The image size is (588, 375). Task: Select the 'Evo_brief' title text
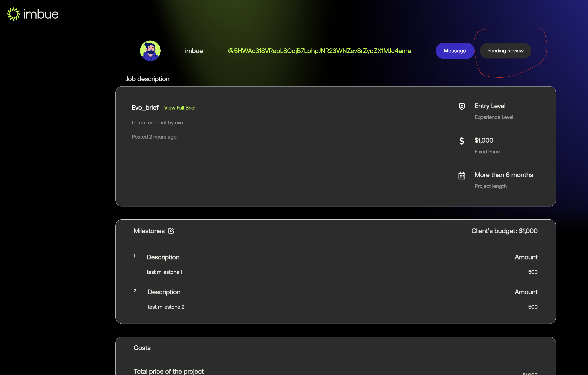145,107
